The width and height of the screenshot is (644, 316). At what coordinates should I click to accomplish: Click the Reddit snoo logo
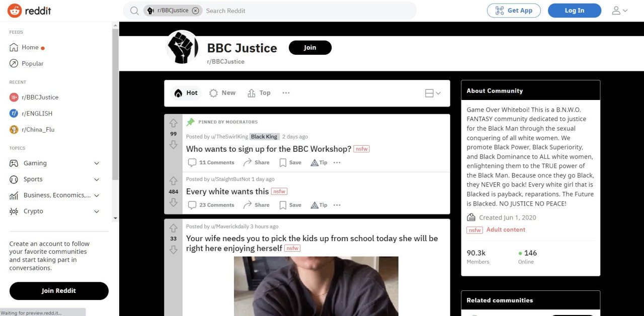click(14, 10)
